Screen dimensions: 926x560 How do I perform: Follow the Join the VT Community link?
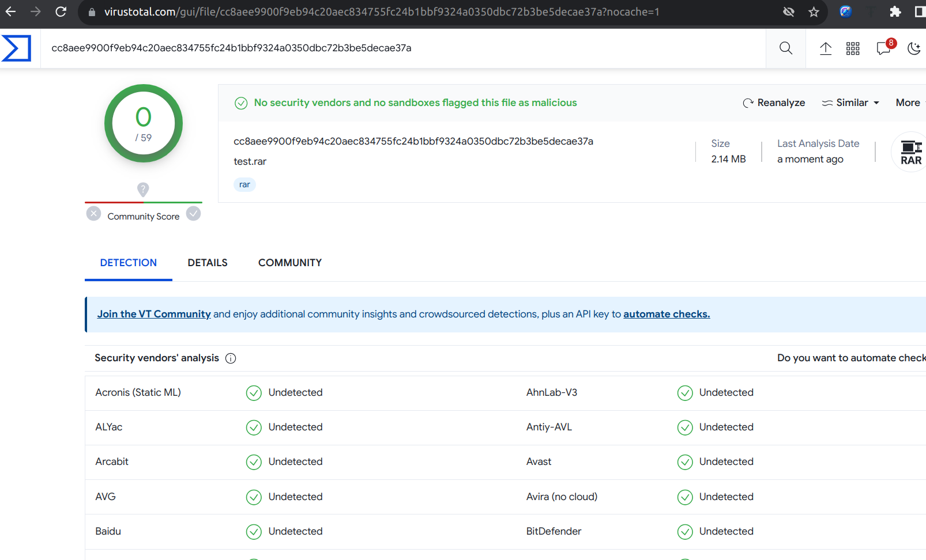(154, 314)
